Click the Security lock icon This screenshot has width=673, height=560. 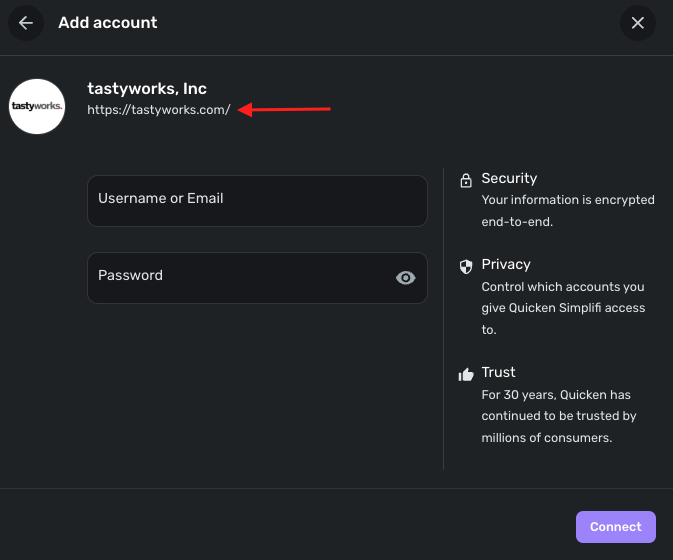coord(466,180)
